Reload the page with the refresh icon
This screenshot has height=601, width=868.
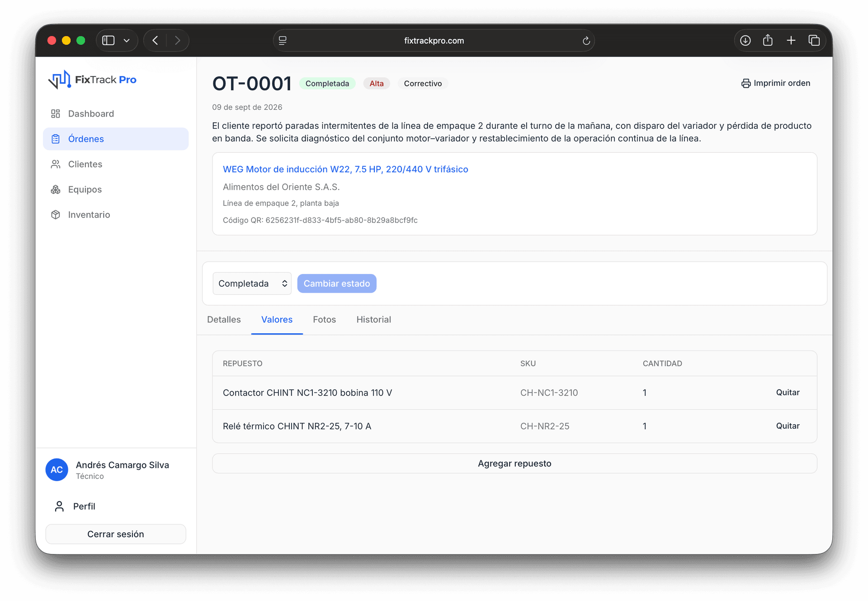(586, 41)
